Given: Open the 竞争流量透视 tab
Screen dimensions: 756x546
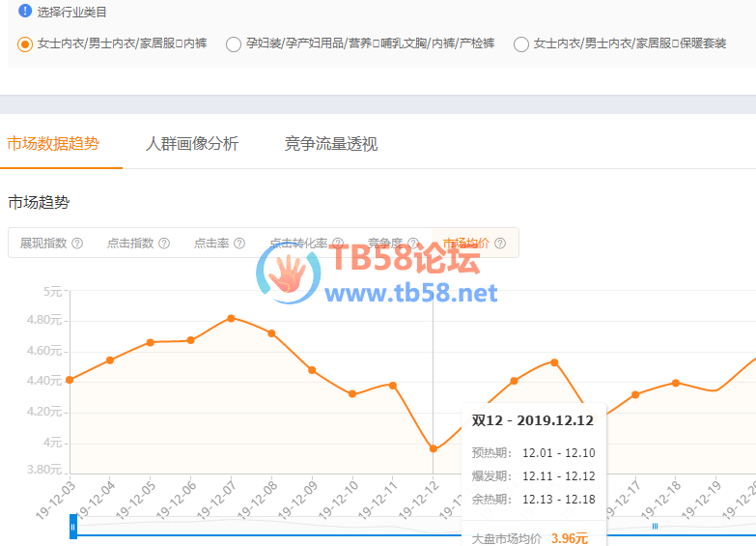Looking at the screenshot, I should tap(330, 144).
